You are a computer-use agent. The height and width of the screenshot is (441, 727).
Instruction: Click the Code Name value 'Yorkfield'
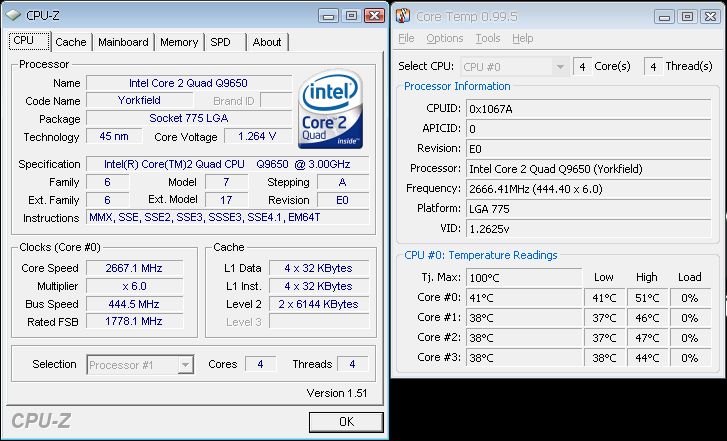pyautogui.click(x=140, y=100)
